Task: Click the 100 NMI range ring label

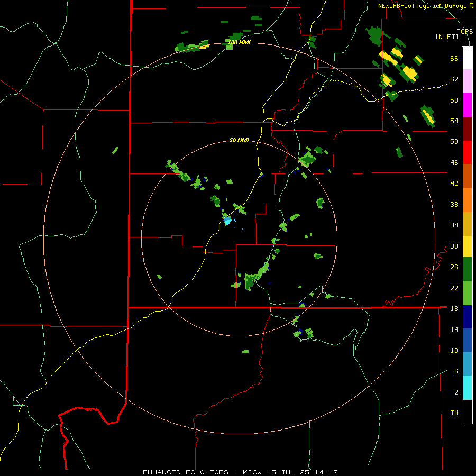Action: click(x=239, y=42)
